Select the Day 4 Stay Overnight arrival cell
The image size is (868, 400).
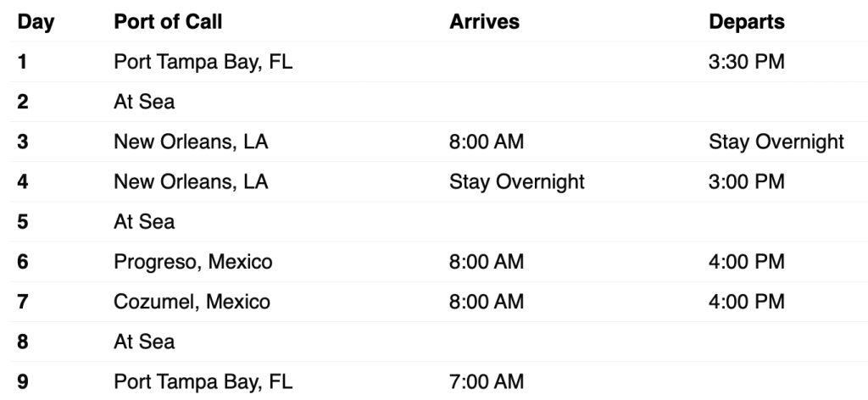pos(517,181)
